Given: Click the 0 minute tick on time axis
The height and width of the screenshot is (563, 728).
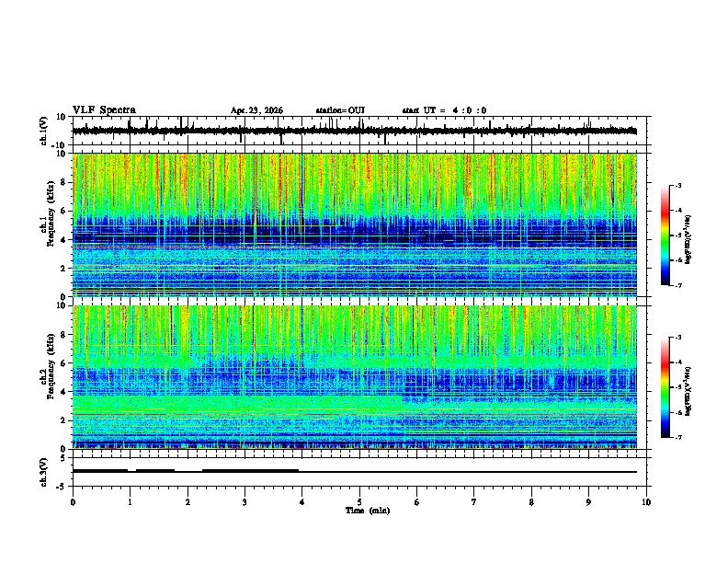Looking at the screenshot, I should (73, 502).
